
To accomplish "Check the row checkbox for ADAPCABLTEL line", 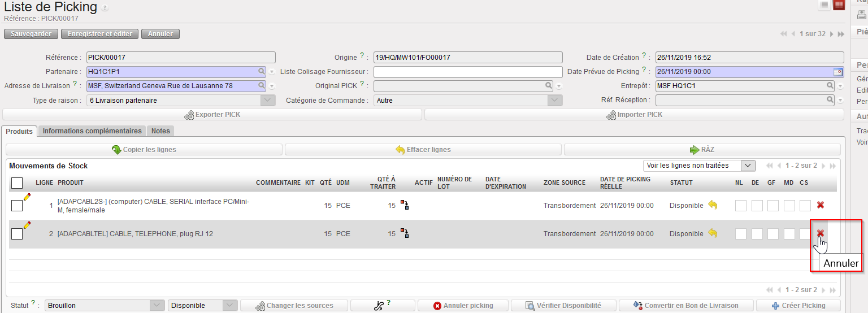I will coord(17,234).
